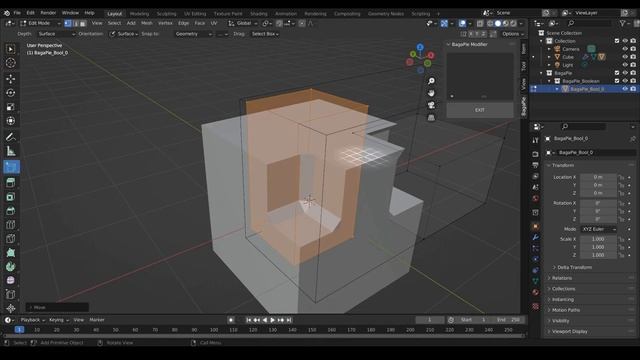Viewport: 640px width, 360px height.
Task: Switch to the Shading workspace tab
Action: click(258, 14)
